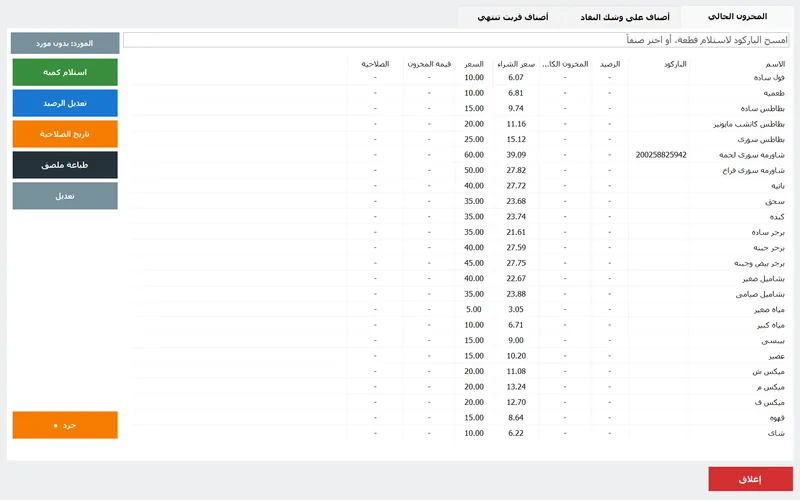The height and width of the screenshot is (500, 800).
Task: Click the red إغلاق close button
Action: (750, 479)
